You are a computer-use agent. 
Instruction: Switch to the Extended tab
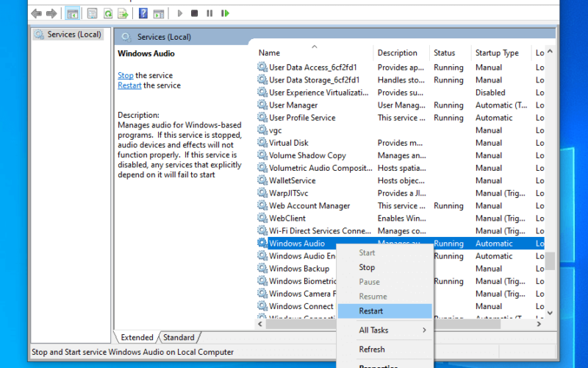[x=137, y=337]
